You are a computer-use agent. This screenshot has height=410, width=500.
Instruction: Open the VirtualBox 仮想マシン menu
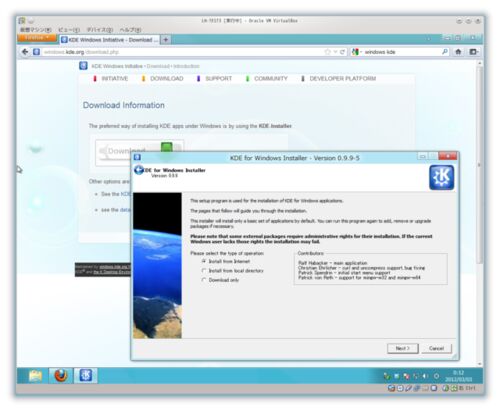pyautogui.click(x=36, y=30)
